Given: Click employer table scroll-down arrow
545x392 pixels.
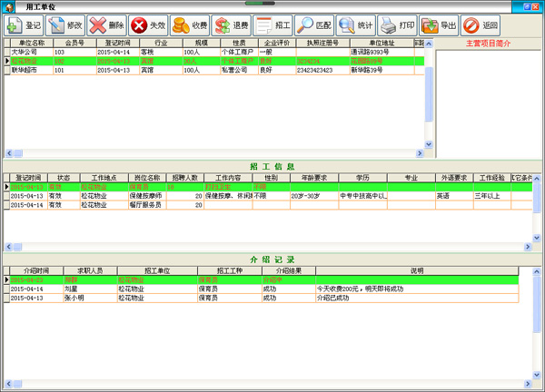Looking at the screenshot, I should click(429, 144).
